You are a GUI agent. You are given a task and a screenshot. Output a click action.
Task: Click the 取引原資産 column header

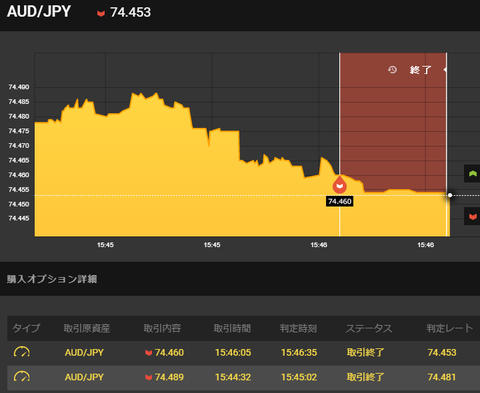(x=87, y=328)
